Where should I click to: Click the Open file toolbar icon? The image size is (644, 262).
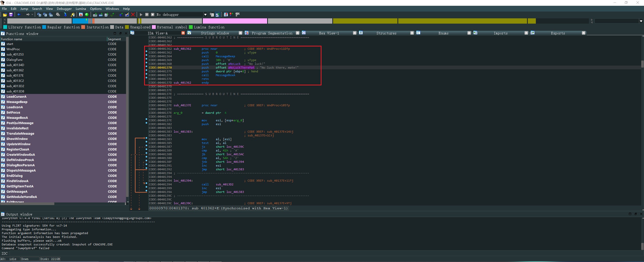point(5,15)
